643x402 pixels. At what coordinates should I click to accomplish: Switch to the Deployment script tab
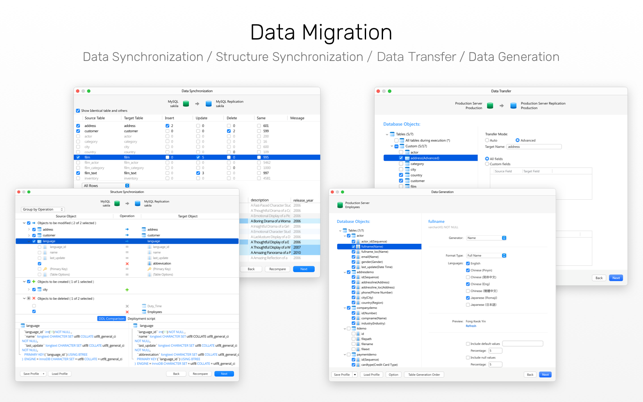[141, 318]
